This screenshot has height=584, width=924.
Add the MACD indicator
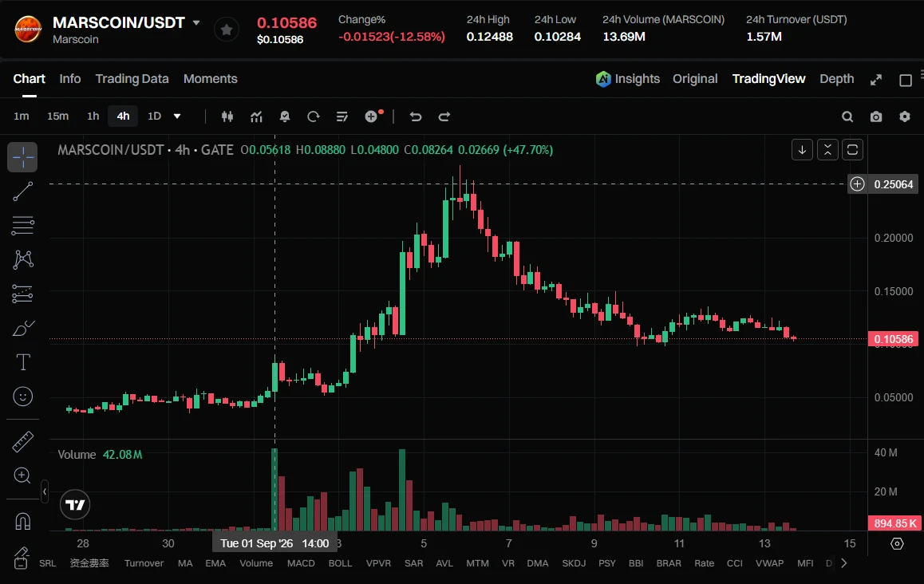(x=301, y=563)
